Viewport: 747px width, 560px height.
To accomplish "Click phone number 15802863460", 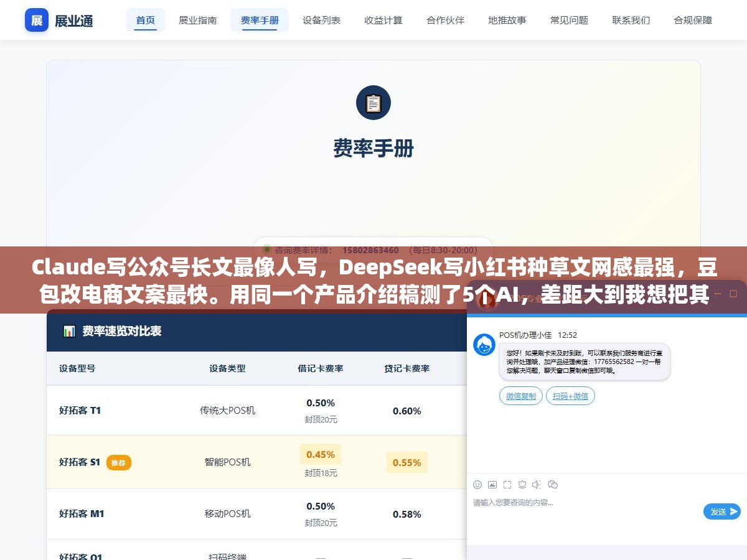I will 370,250.
